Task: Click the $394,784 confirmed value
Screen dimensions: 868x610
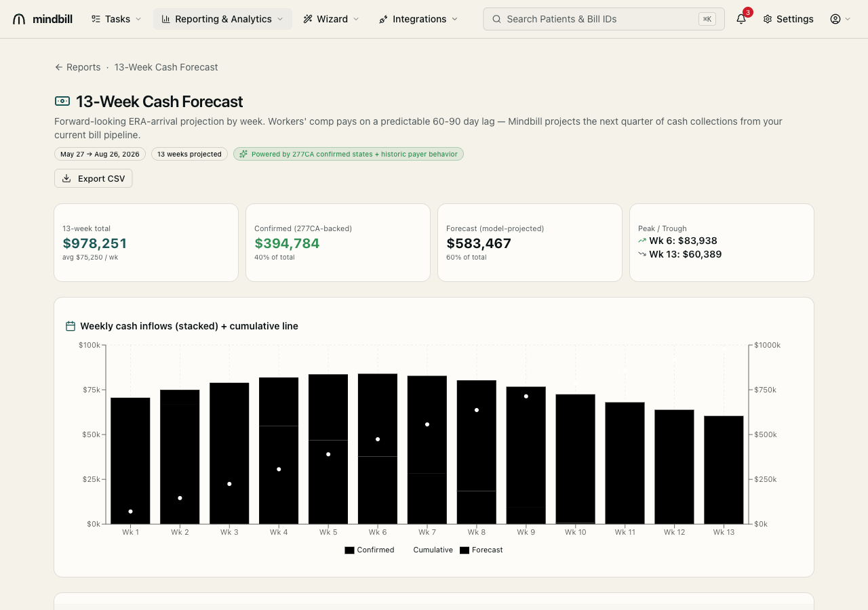Action: point(287,243)
